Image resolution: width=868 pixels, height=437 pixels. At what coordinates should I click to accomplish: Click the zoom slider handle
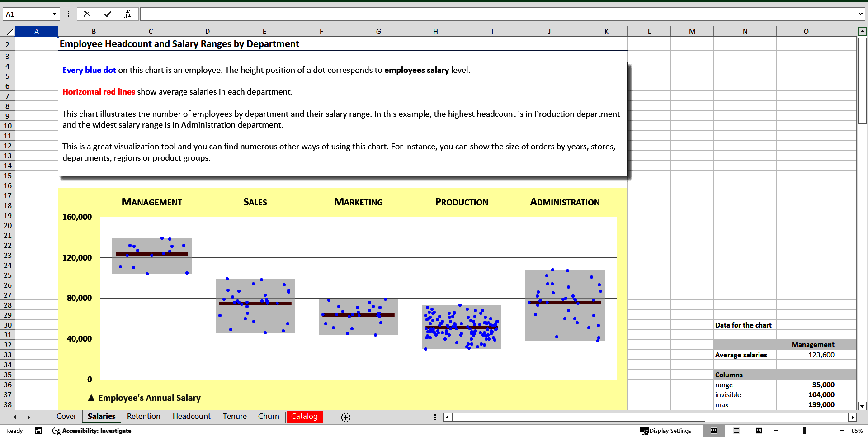click(x=805, y=431)
